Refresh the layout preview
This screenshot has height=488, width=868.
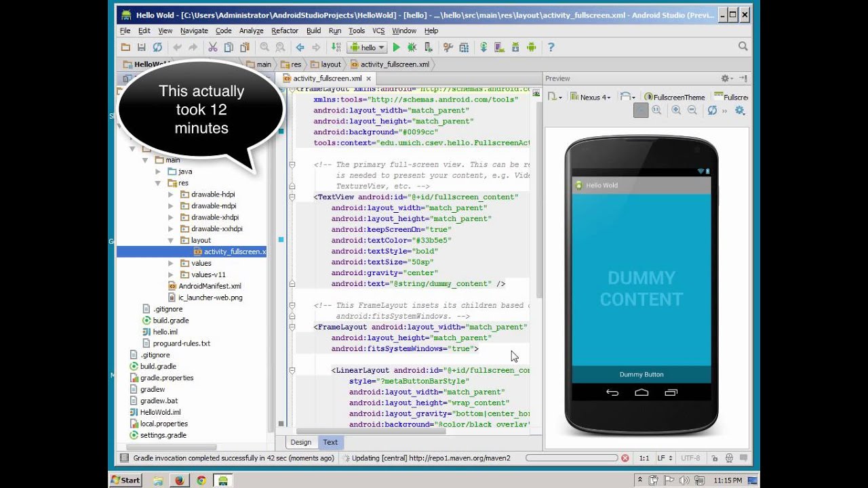tap(712, 110)
